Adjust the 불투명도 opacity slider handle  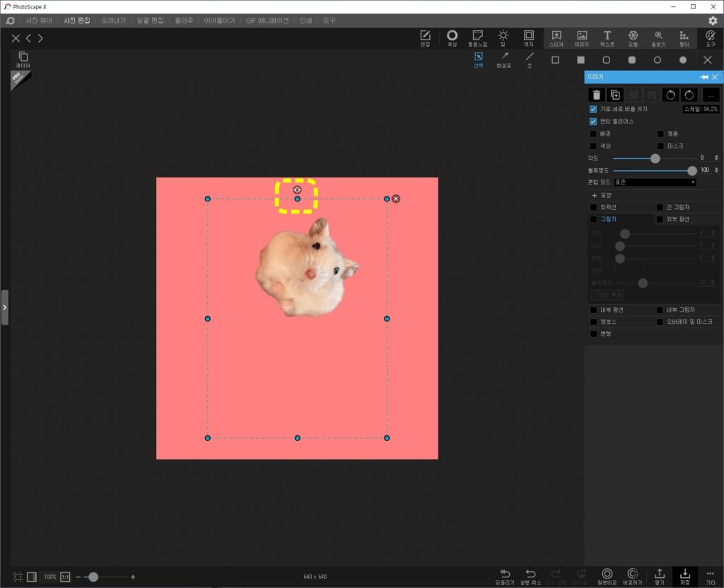coord(691,171)
